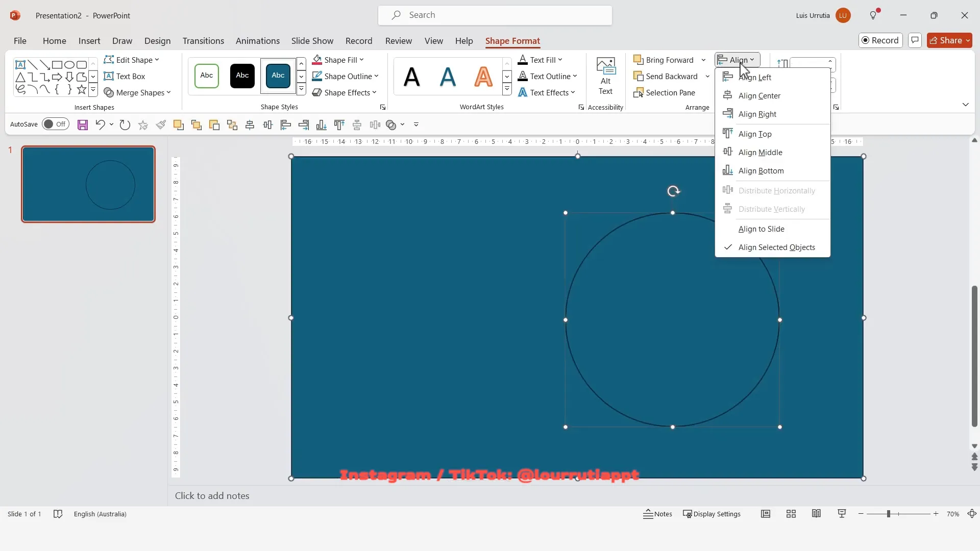Screen dimensions: 980x551
Task: Click the Align Left icon in quick access toolbar
Action: click(x=286, y=124)
